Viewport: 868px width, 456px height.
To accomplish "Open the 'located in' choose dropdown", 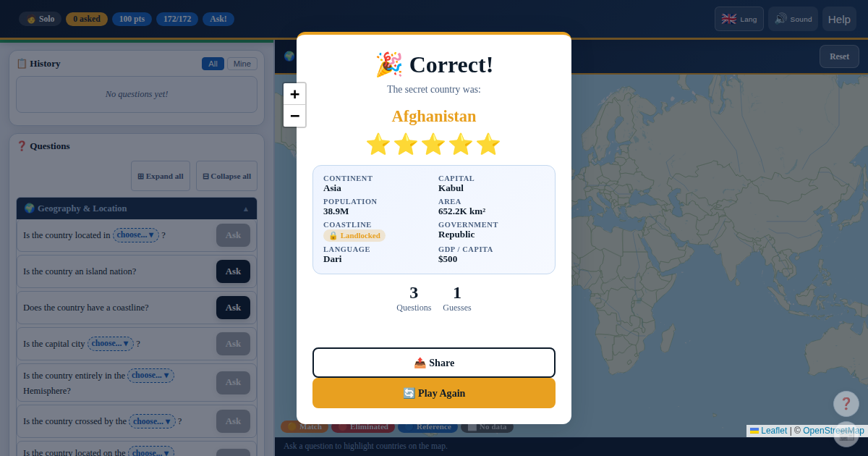I will click(136, 235).
